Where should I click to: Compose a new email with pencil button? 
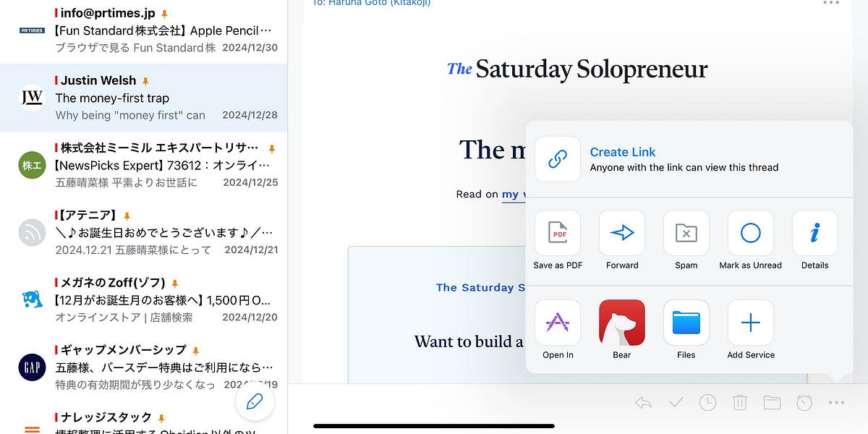coord(255,401)
